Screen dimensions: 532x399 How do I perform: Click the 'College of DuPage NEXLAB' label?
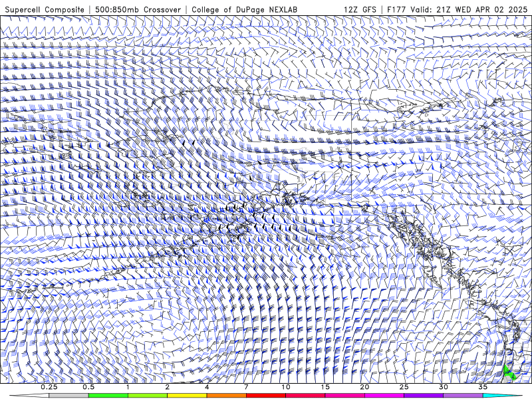tap(244, 10)
